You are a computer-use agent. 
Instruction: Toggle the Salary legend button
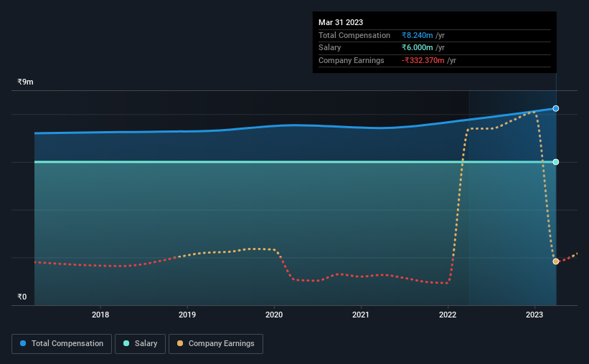(140, 344)
